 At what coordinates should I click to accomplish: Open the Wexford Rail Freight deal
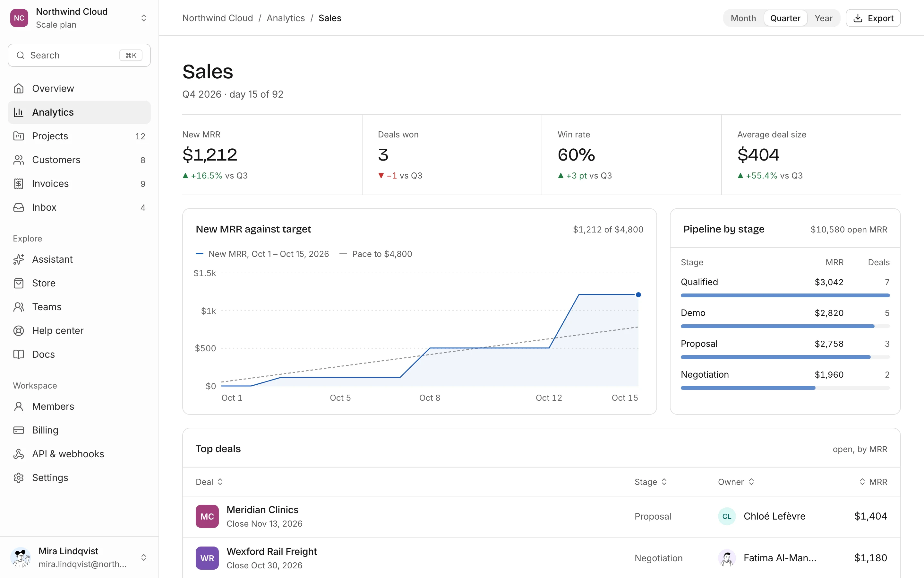point(542,558)
